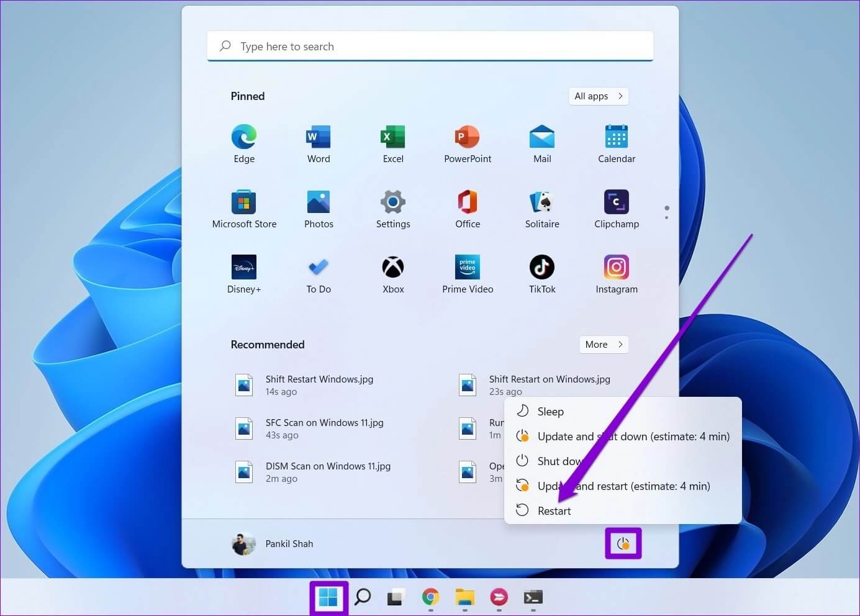Open the Office app
This screenshot has width=860, height=616.
point(468,209)
